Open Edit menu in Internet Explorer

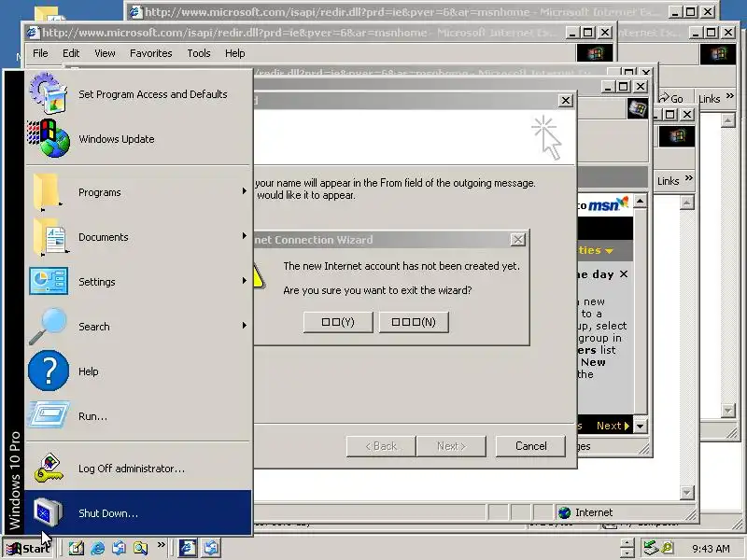(x=71, y=53)
